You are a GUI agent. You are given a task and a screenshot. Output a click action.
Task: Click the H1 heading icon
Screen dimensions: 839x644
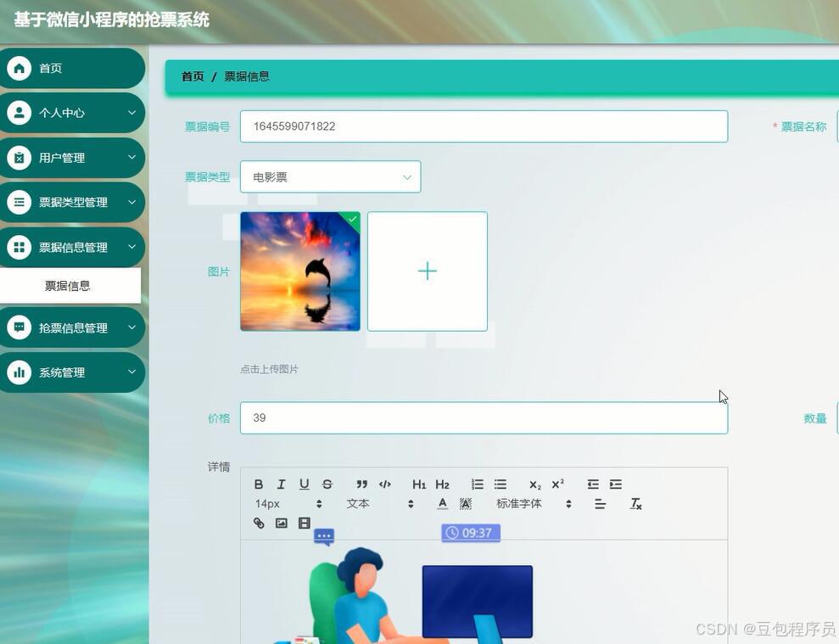(x=419, y=484)
